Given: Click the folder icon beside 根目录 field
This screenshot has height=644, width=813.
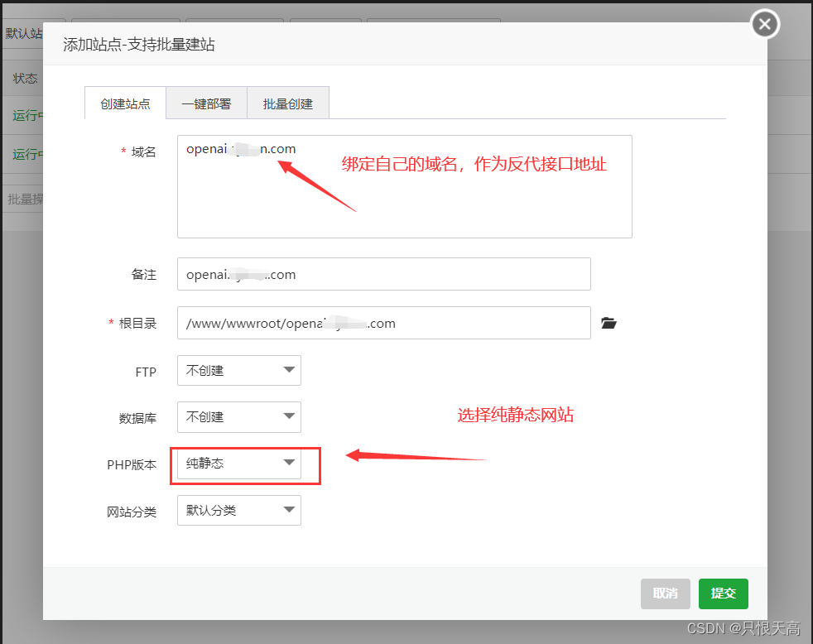Looking at the screenshot, I should (609, 323).
